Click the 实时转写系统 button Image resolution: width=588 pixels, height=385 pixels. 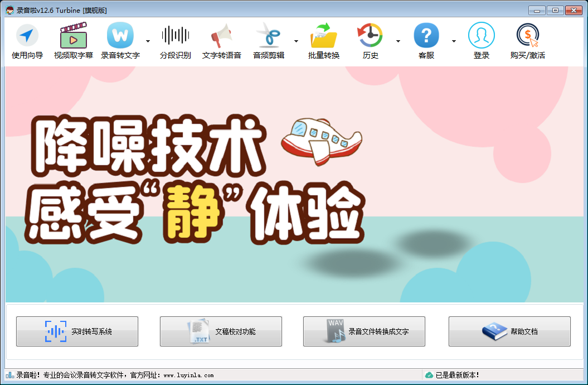[77, 331]
